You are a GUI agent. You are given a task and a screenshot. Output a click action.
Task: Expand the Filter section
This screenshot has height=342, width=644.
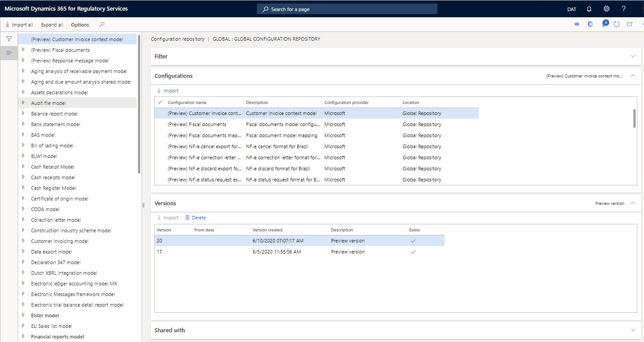pyautogui.click(x=632, y=56)
